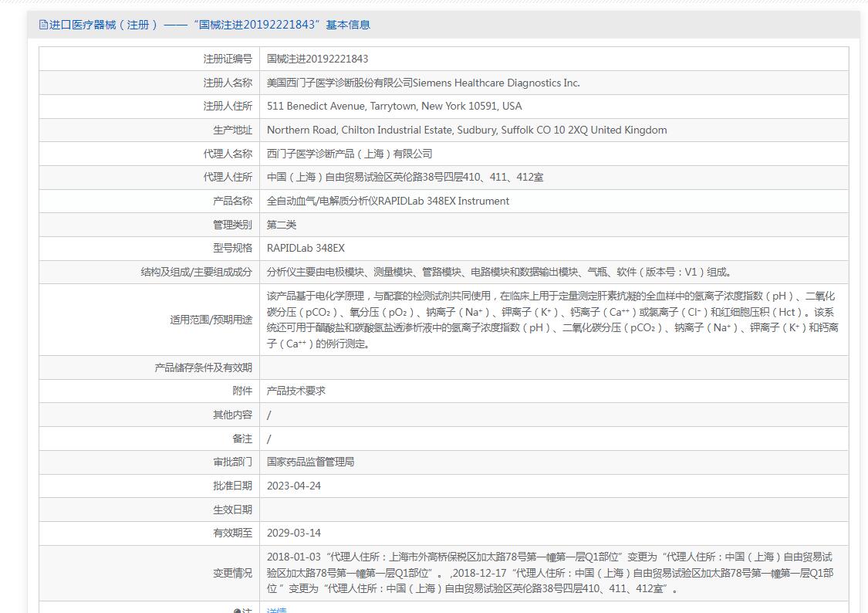Click the expiry date 2029-03-14

pos(293,533)
